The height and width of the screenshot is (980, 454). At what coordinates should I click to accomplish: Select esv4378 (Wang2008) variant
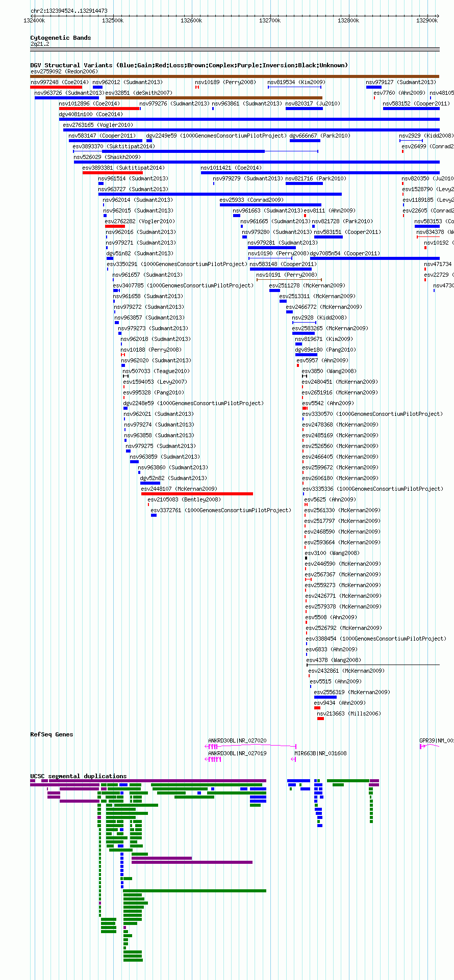(x=373, y=665)
